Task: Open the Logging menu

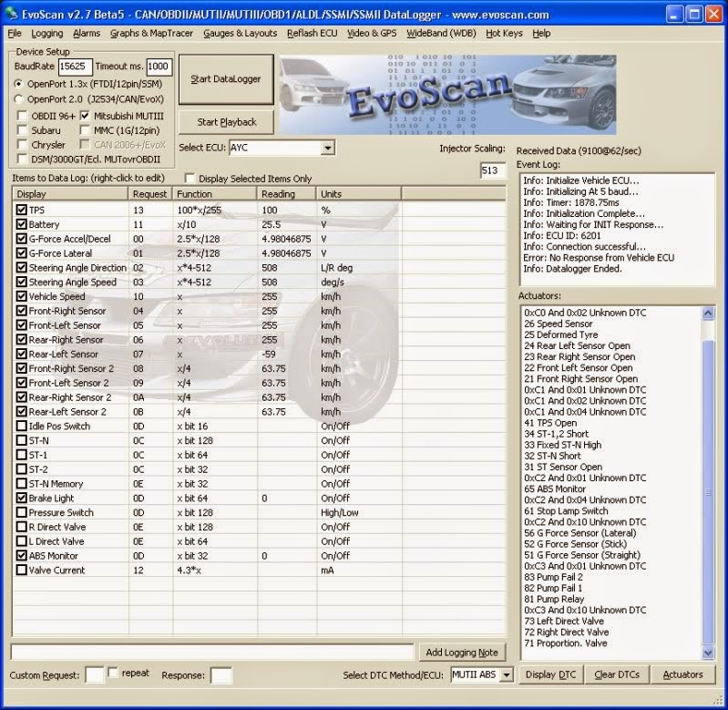Action: click(46, 34)
